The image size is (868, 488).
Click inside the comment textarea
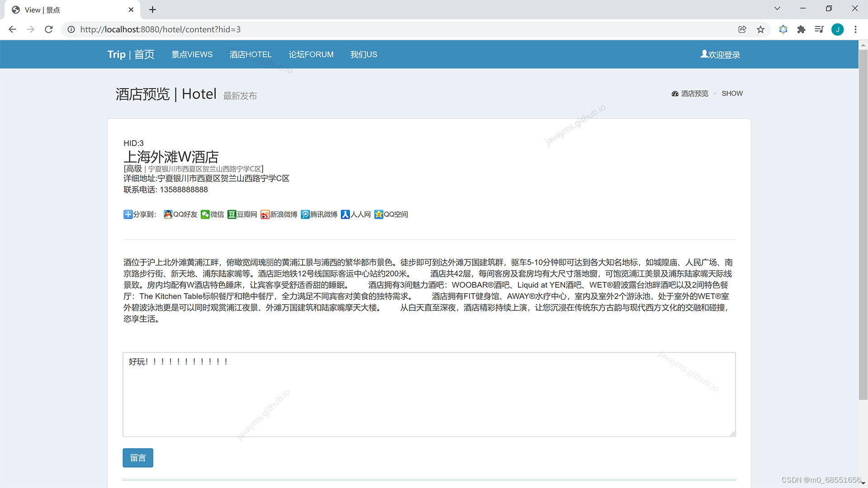pyautogui.click(x=429, y=394)
